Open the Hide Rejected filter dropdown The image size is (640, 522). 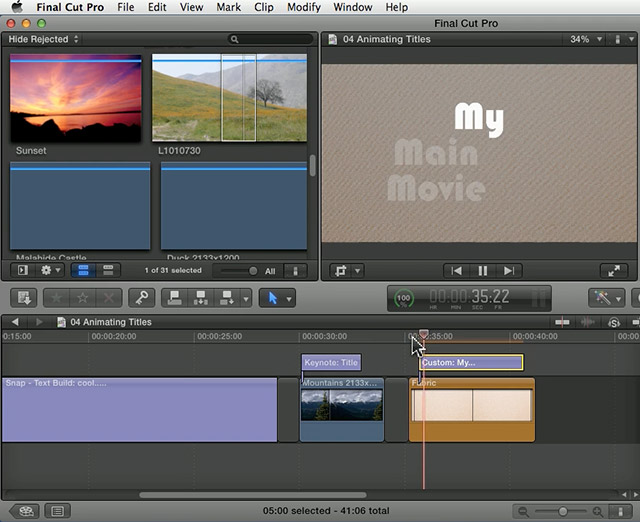(43, 39)
